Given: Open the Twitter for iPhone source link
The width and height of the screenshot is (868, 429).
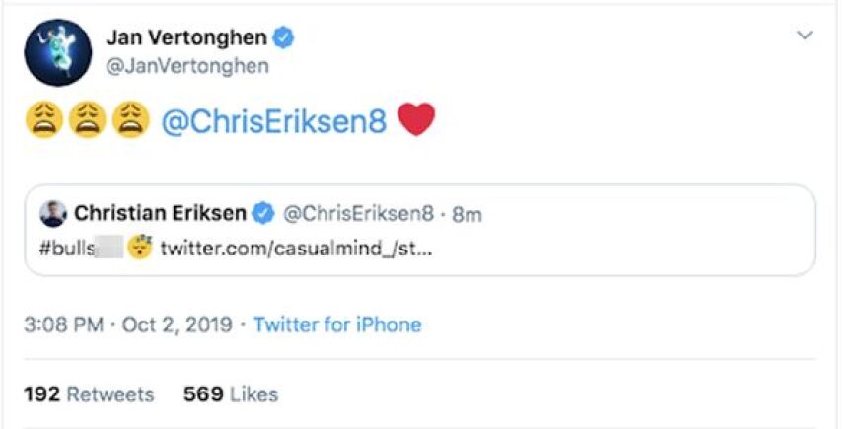Looking at the screenshot, I should (337, 324).
